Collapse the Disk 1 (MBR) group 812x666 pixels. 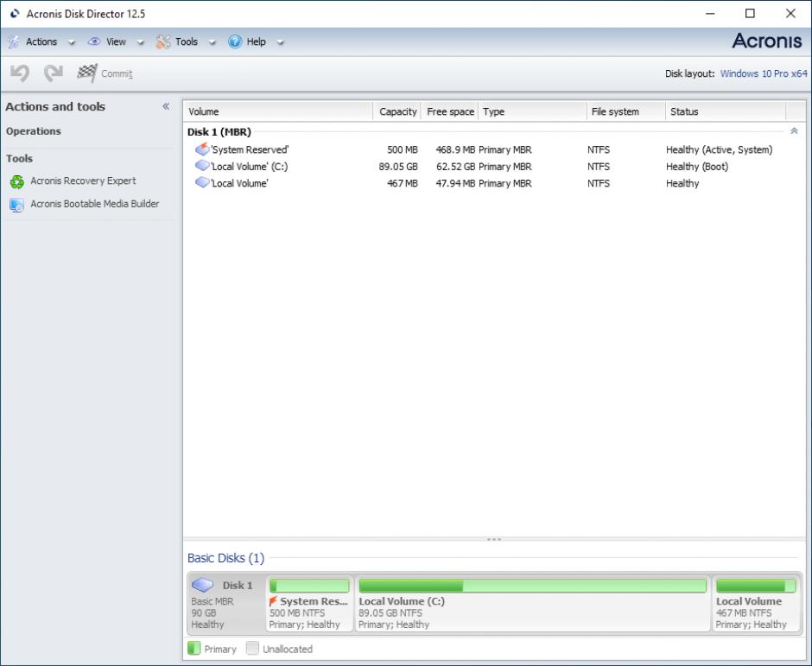[x=794, y=131]
